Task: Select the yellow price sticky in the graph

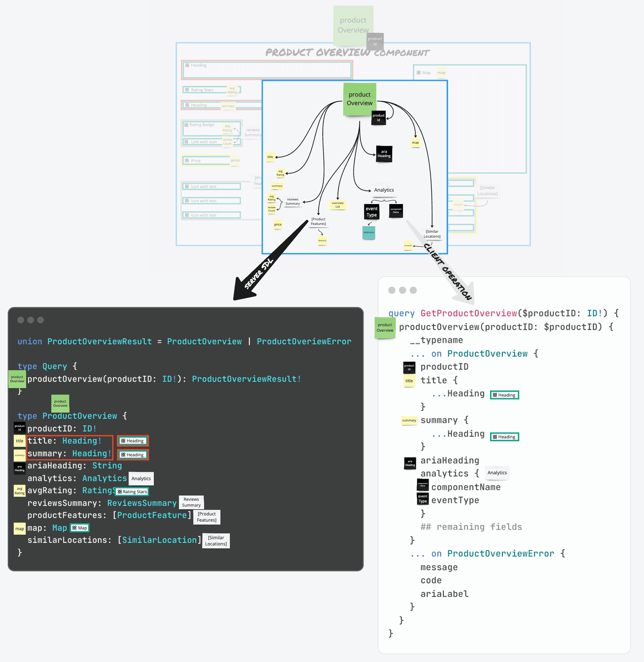Action: 278,224
